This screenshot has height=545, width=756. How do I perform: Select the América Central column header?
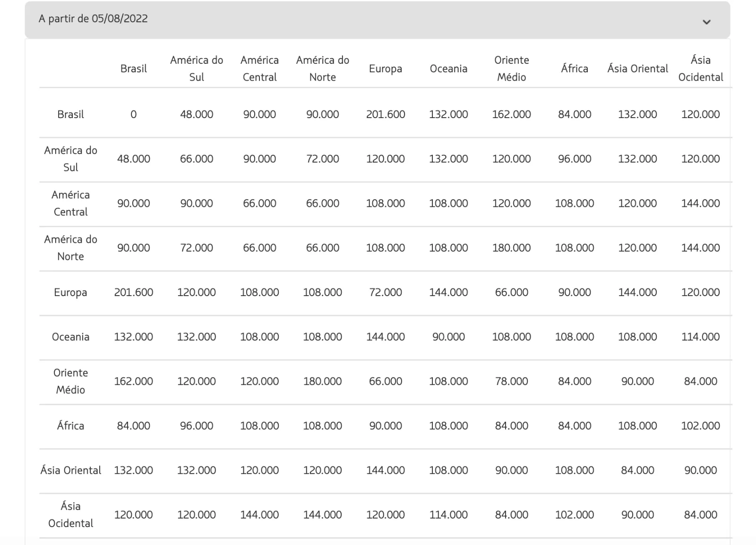(x=259, y=68)
